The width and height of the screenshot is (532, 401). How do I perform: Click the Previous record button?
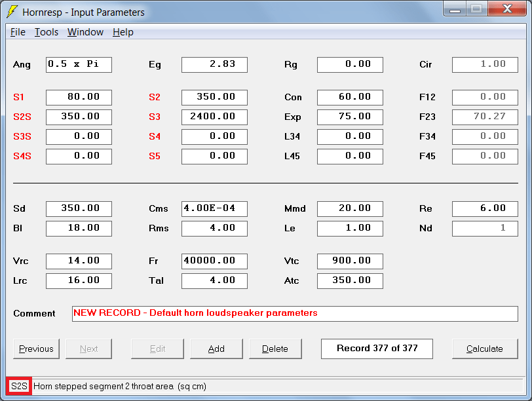[36, 349]
